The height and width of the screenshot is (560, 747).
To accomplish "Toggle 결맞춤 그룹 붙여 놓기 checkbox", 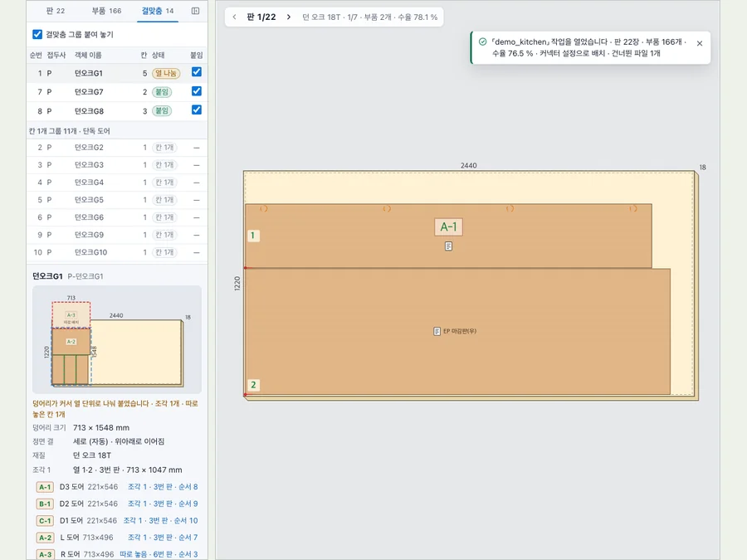I will [37, 34].
